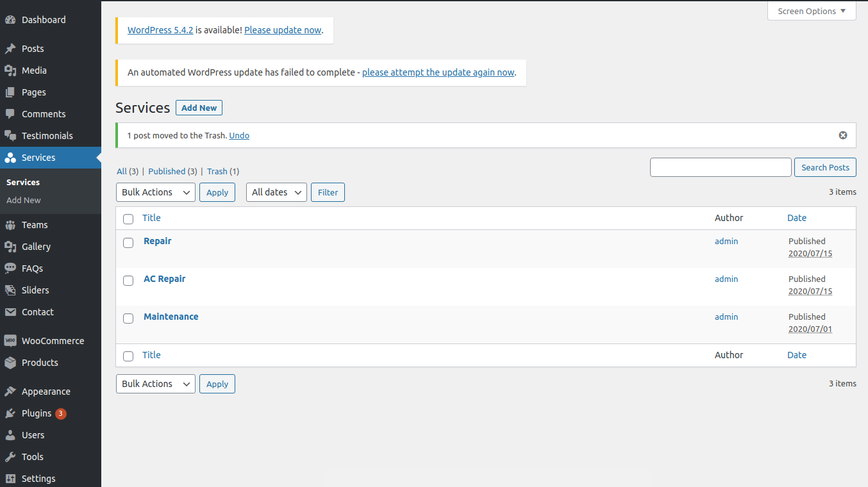Image resolution: width=868 pixels, height=487 pixels.
Task: Click the FAQs chat bubble icon
Action: click(10, 268)
